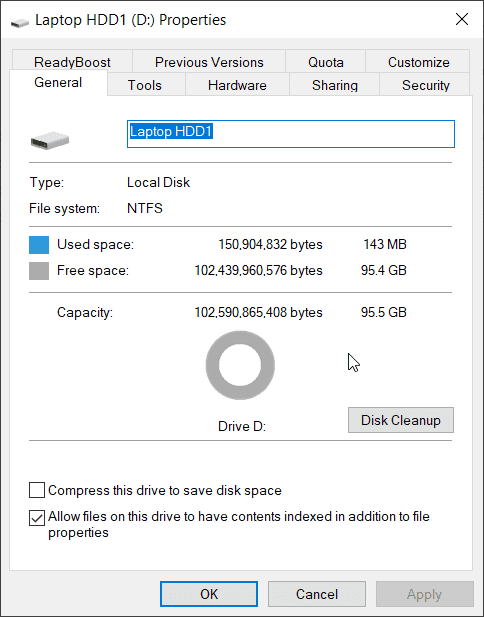
Task: Launch Disk Cleanup
Action: tap(401, 420)
